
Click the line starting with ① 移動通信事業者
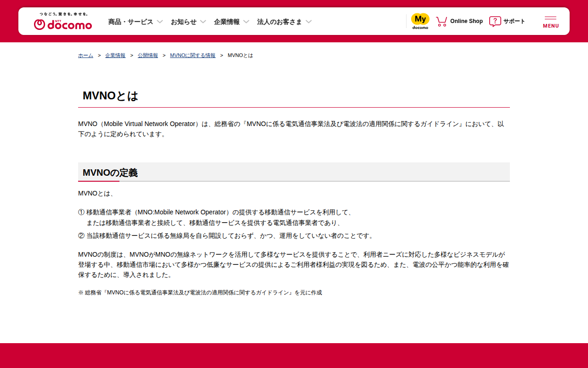216,213
